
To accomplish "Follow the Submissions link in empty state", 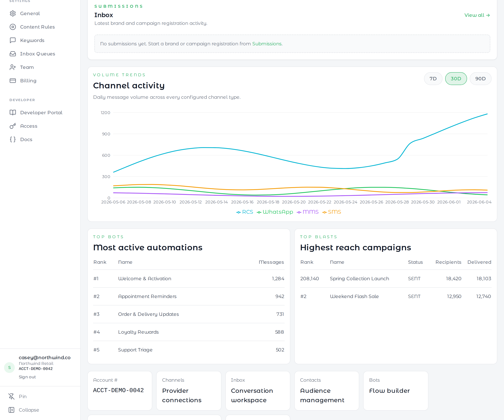I will pyautogui.click(x=267, y=44).
